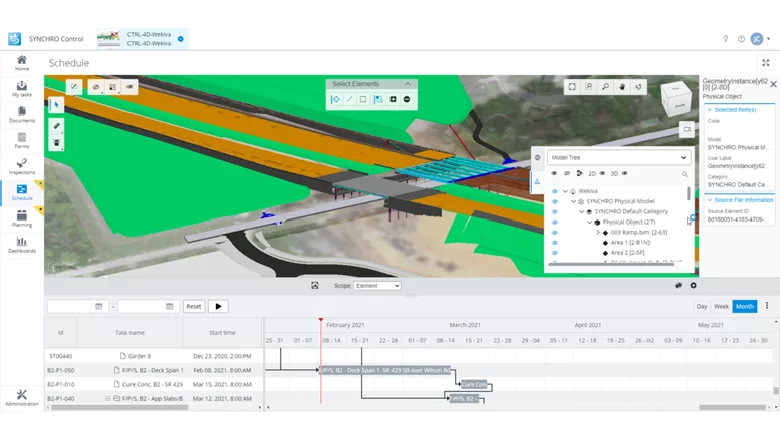
Task: Open My tasks in the sidebar
Action: tap(21, 88)
